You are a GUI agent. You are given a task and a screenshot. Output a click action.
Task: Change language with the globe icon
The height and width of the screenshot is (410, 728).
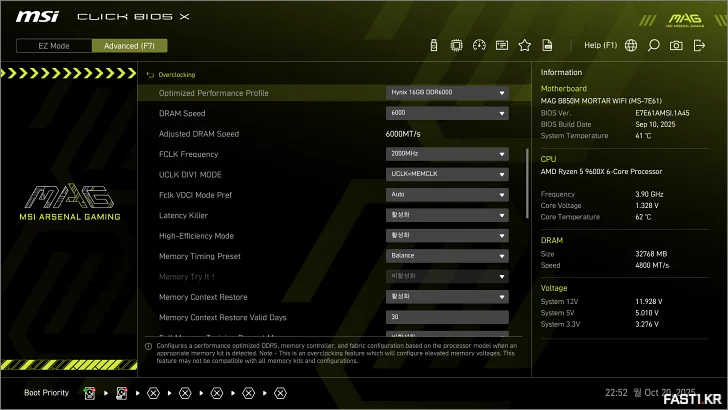[x=631, y=45]
